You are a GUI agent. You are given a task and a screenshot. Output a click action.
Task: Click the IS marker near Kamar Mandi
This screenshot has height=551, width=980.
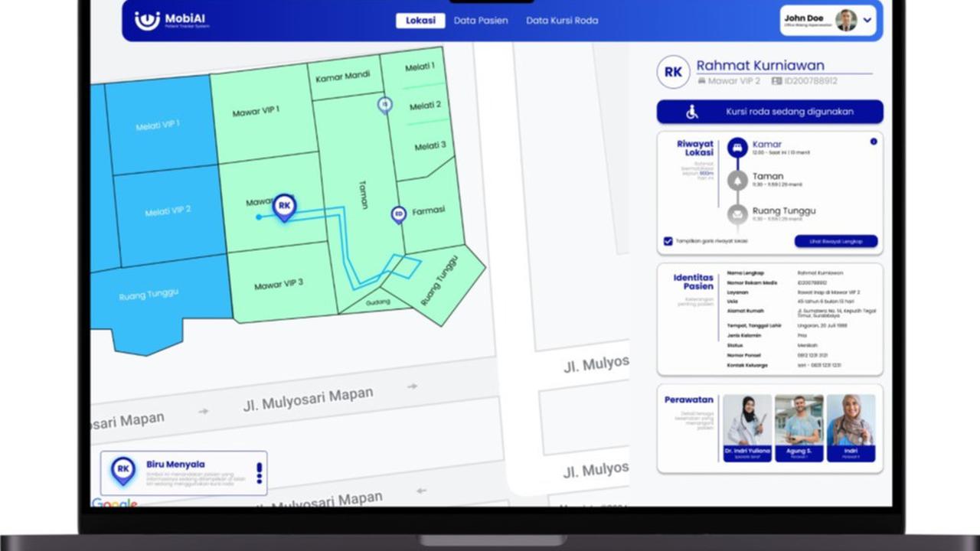click(x=385, y=105)
